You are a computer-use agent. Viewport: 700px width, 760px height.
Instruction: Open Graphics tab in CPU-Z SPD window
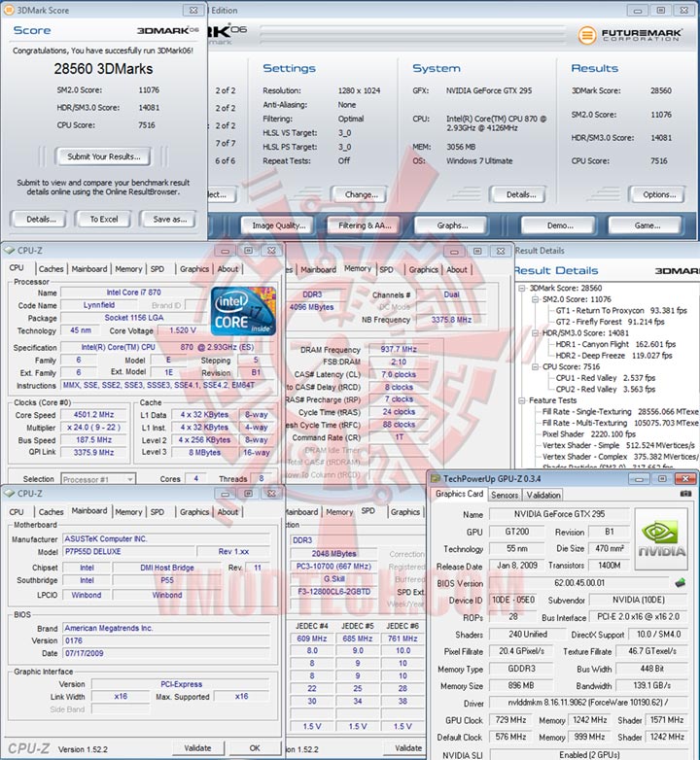[405, 512]
